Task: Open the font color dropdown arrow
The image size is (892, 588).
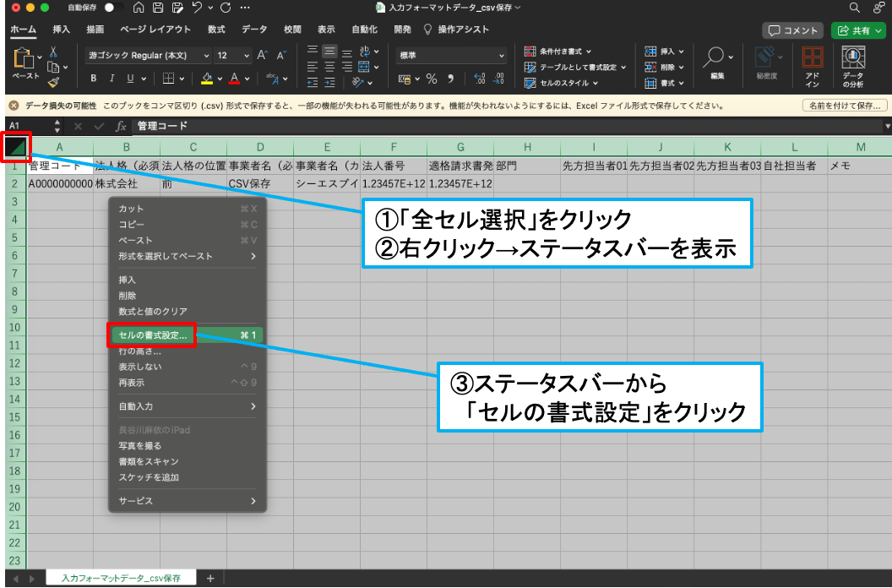Action: [x=247, y=79]
